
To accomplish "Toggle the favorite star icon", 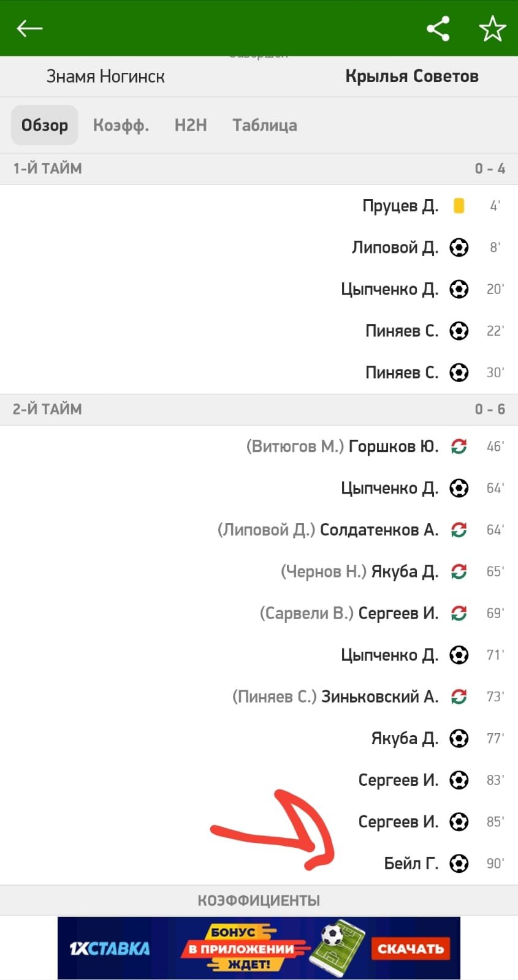I will click(x=492, y=29).
